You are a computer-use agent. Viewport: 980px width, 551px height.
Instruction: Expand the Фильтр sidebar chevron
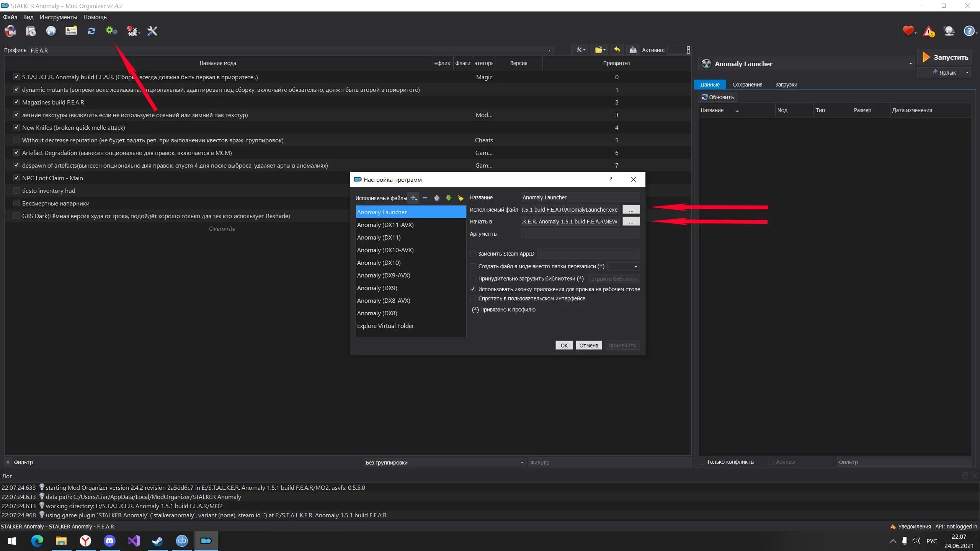(8, 462)
